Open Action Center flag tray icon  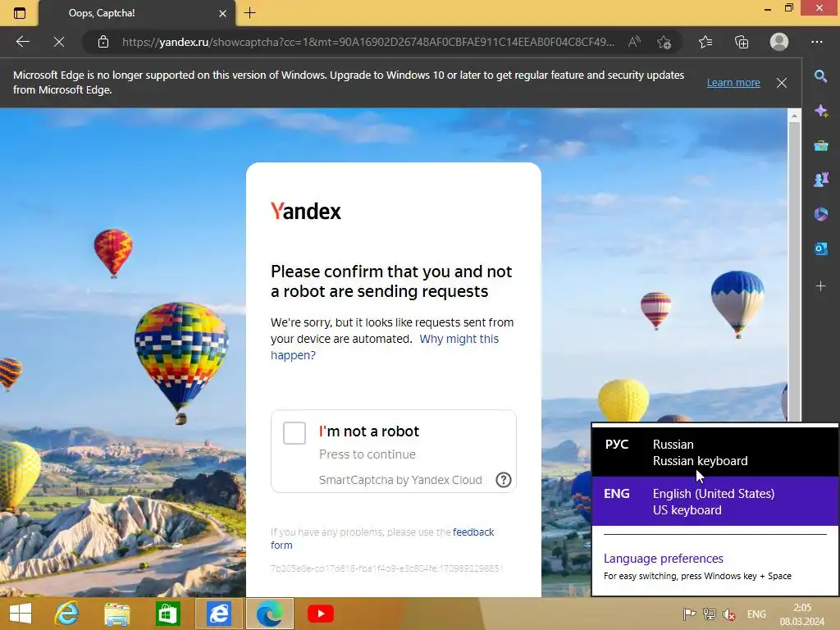pos(689,614)
